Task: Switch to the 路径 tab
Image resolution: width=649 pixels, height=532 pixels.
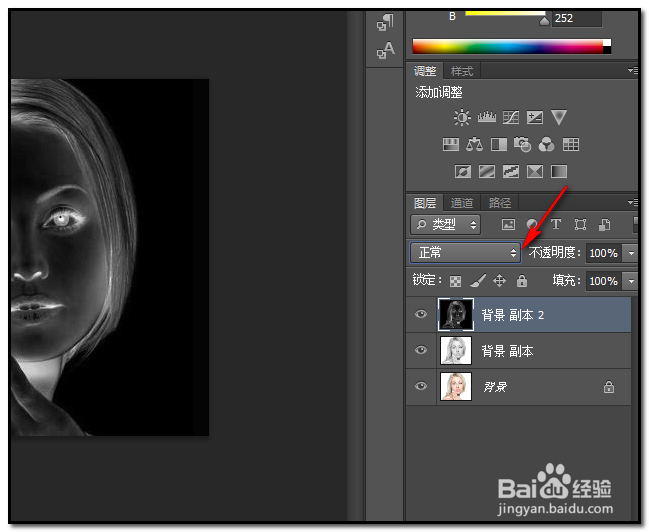Action: pos(500,203)
